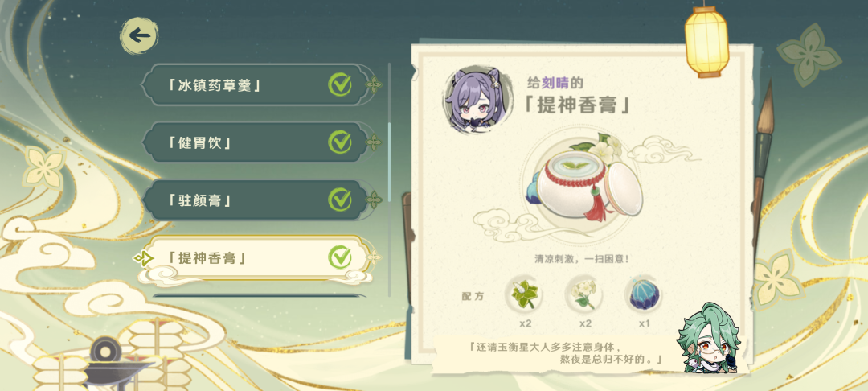Go back with the arrow button
This screenshot has width=868, height=391.
click(139, 36)
